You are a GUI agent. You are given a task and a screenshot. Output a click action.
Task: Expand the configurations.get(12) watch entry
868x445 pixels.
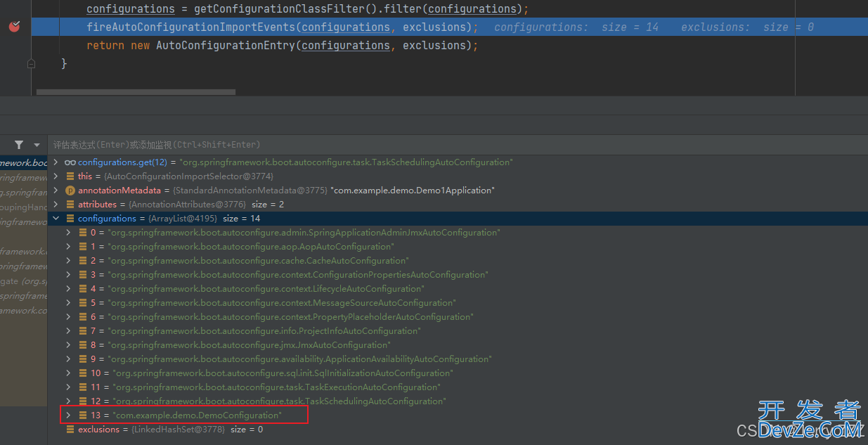click(56, 162)
